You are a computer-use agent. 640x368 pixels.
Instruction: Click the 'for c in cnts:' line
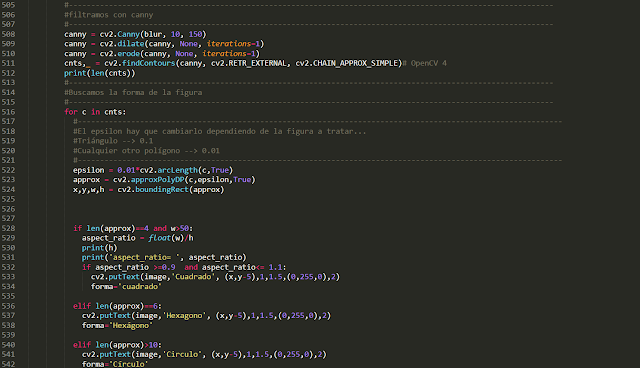[95, 112]
